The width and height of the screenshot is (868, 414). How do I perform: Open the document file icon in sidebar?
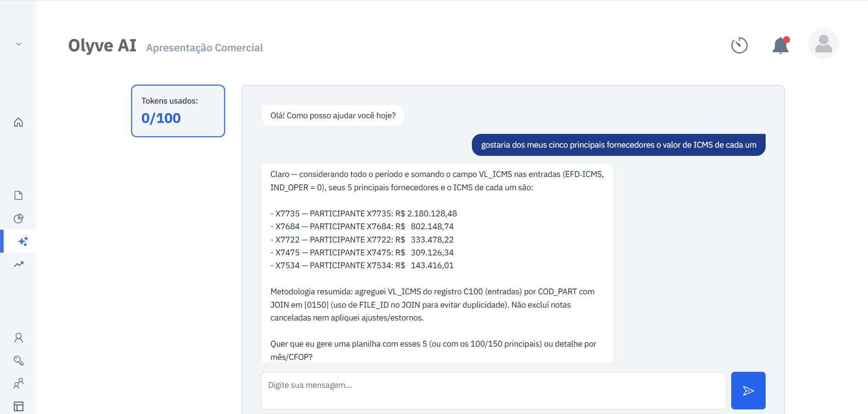pyautogui.click(x=18, y=196)
